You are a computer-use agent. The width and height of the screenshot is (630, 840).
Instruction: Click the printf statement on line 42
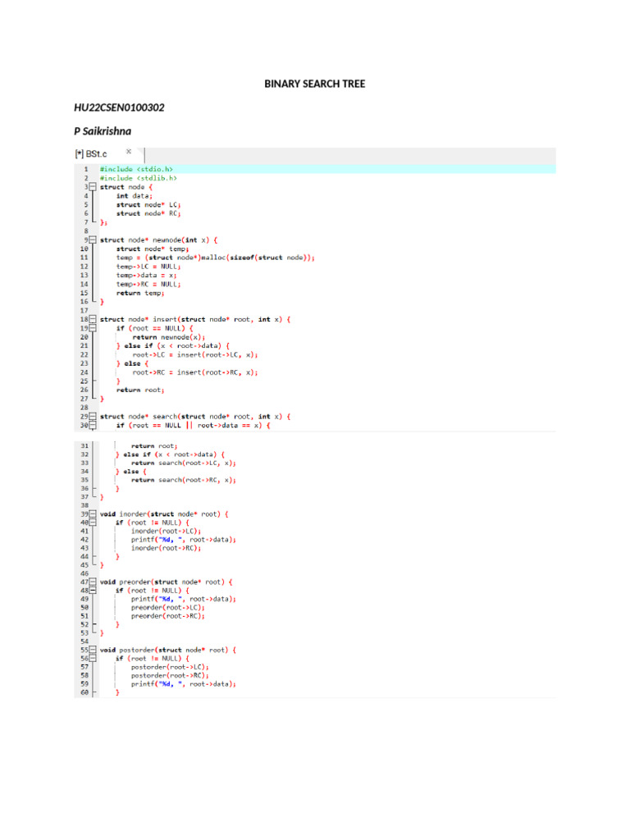point(183,540)
